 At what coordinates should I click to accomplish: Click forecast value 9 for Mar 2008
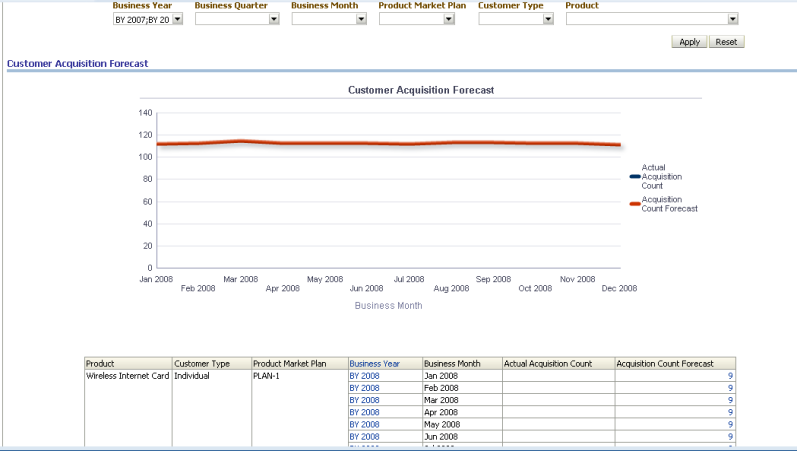tap(730, 400)
